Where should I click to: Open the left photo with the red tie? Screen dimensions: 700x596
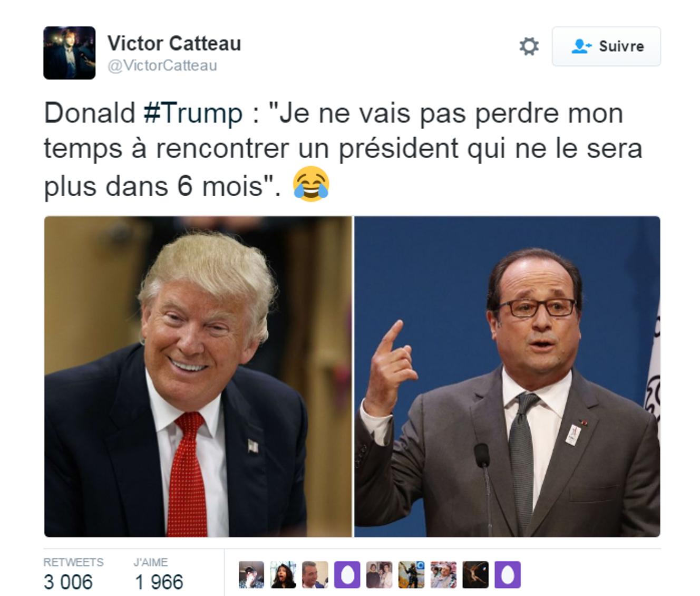click(x=198, y=377)
